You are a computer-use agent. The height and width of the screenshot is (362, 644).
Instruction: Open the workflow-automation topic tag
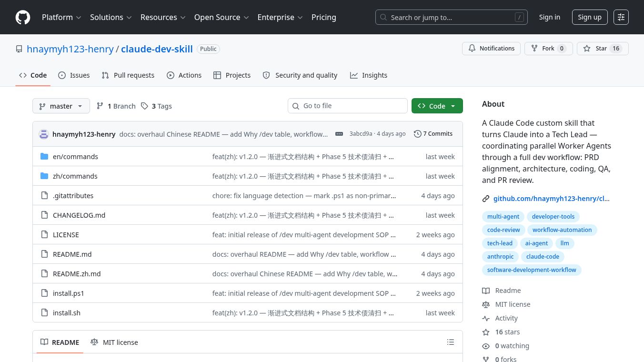pyautogui.click(x=562, y=230)
